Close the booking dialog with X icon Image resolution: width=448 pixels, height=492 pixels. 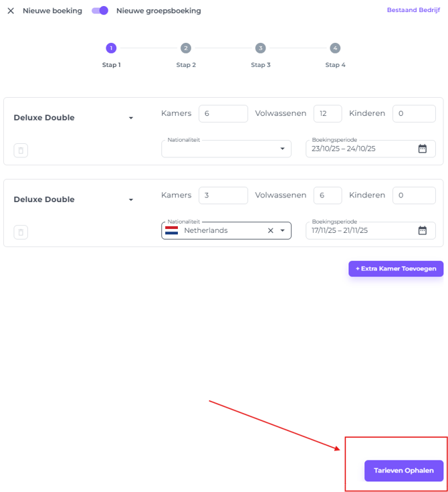click(11, 11)
